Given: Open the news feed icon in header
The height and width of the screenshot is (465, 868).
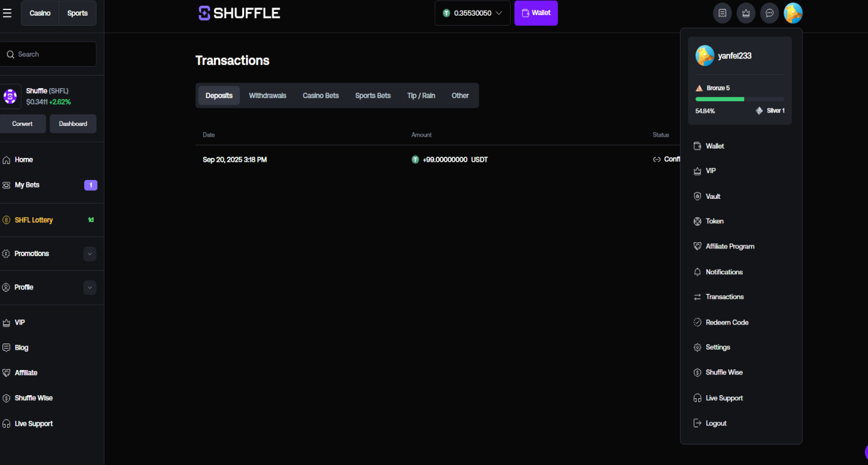Looking at the screenshot, I should tap(722, 13).
